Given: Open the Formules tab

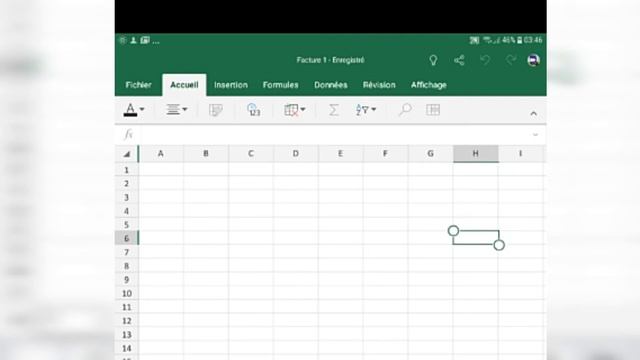Looking at the screenshot, I should (280, 85).
